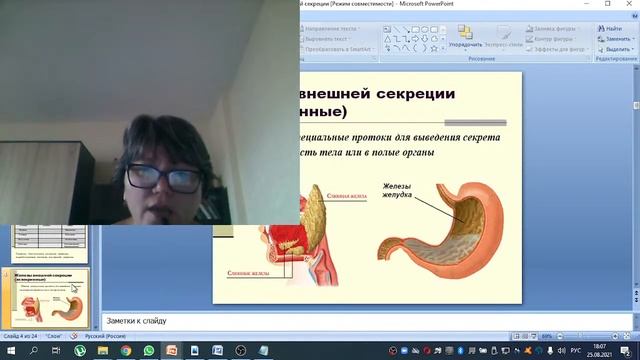Open File Explorer from taskbar
Viewport: 640px width, 360px height.
pyautogui.click(x=103, y=351)
